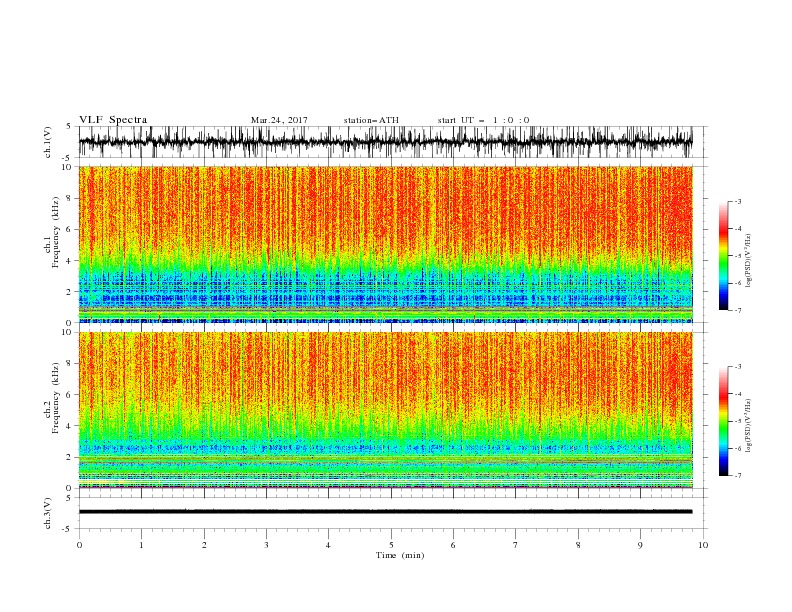Viewport: 792px width, 612px height.
Task: Click the "-7" tick on ch.2 color bar
Action: click(x=738, y=476)
